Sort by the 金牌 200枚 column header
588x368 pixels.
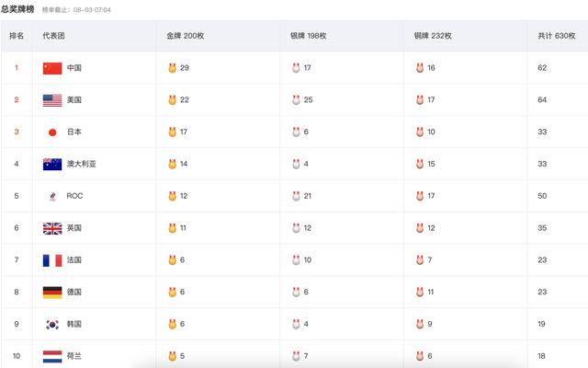pos(185,36)
